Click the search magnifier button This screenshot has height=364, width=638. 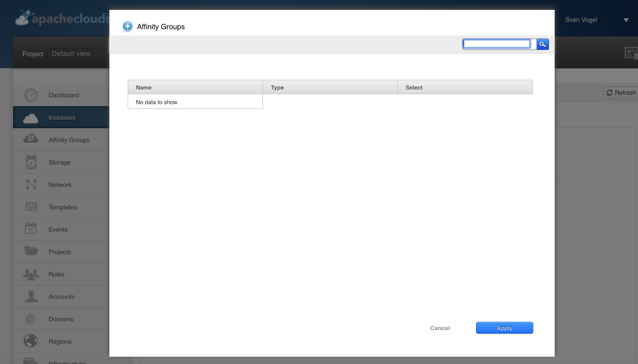pos(542,44)
